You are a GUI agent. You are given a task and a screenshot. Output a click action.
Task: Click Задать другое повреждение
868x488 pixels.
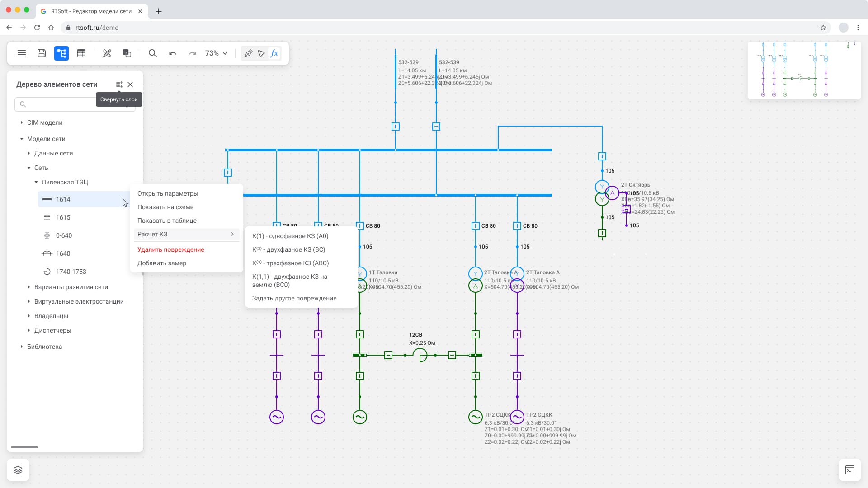pyautogui.click(x=294, y=298)
